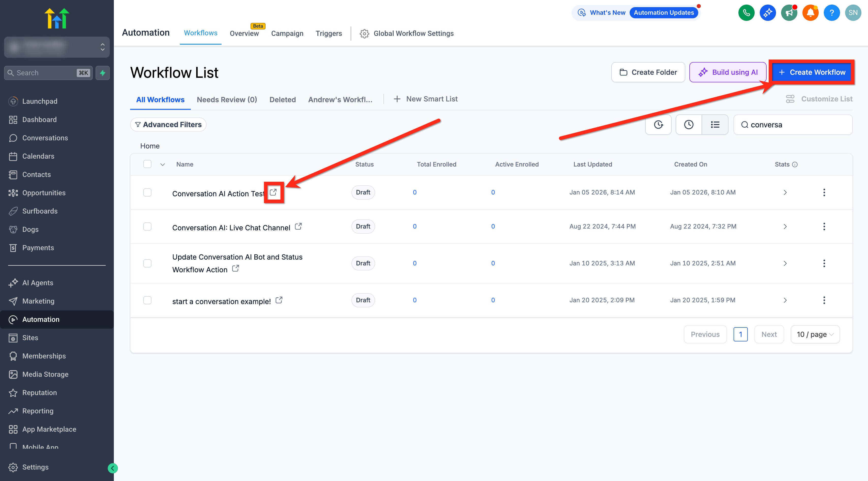Click the blue help question mark icon
Screen dimensions: 868x481
[x=832, y=13]
